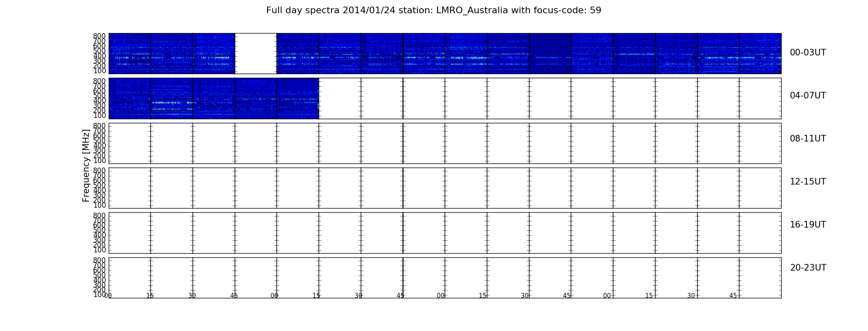Select the 08-11UT row label
The width and height of the screenshot is (868, 331).
808,139
